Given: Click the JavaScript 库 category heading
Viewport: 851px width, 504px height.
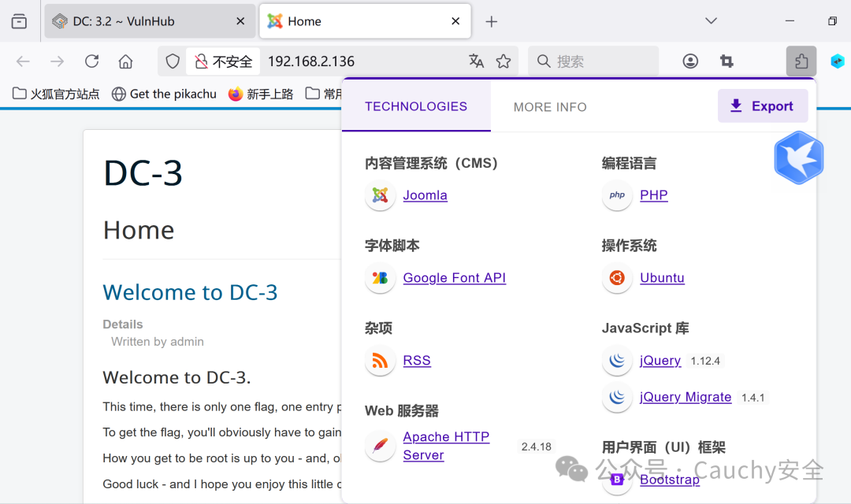Looking at the screenshot, I should pos(645,328).
